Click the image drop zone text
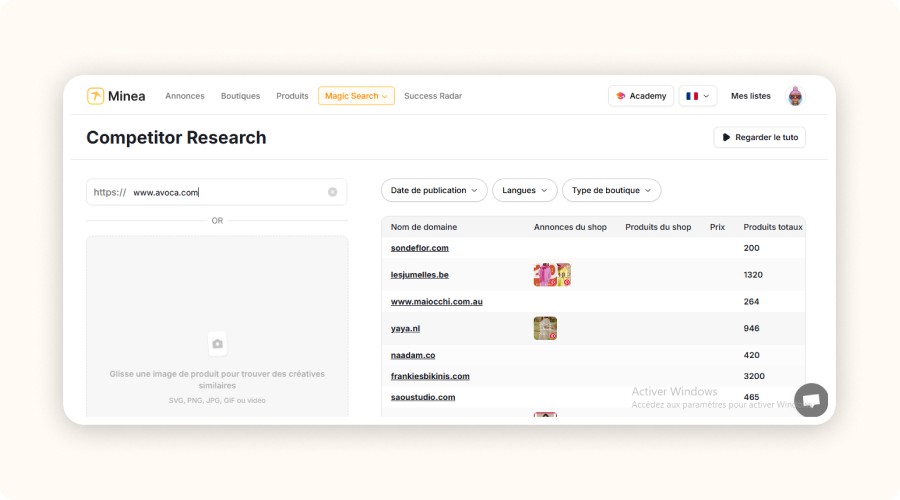This screenshot has width=900, height=500. [217, 379]
